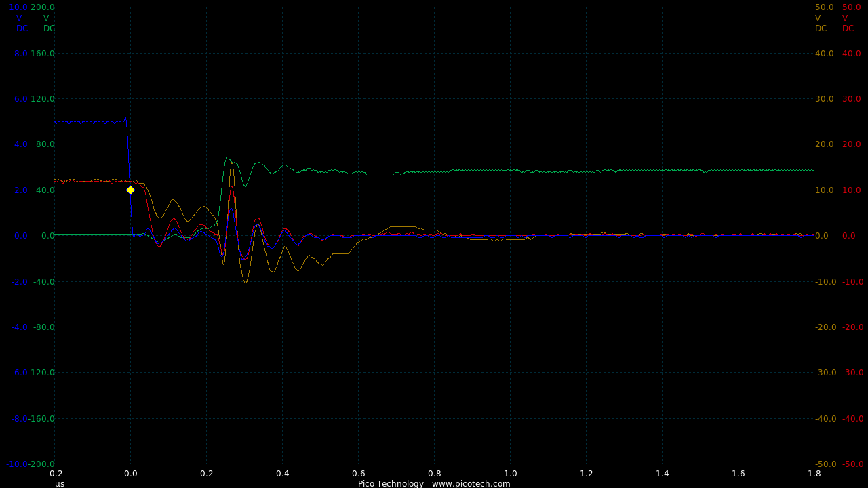Click the green channel V DC label

[x=49, y=23]
